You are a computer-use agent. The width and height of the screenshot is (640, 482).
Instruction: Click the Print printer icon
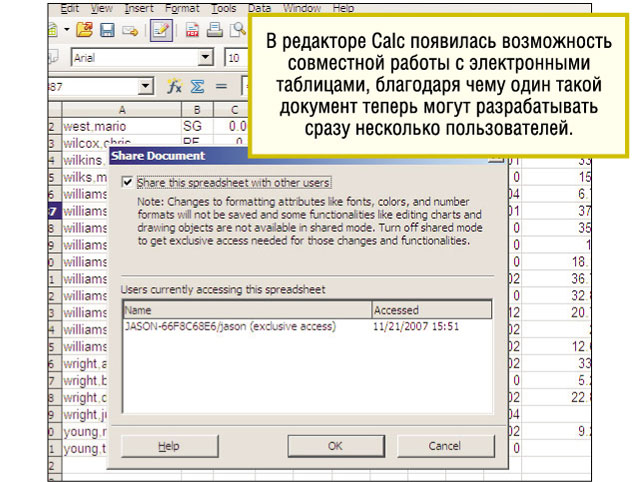click(215, 30)
